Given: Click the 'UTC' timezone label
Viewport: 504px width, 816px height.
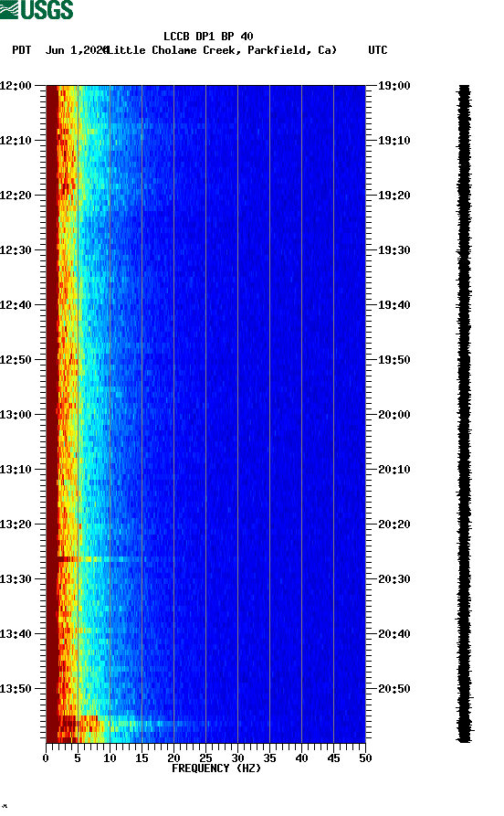Looking at the screenshot, I should click(x=378, y=50).
